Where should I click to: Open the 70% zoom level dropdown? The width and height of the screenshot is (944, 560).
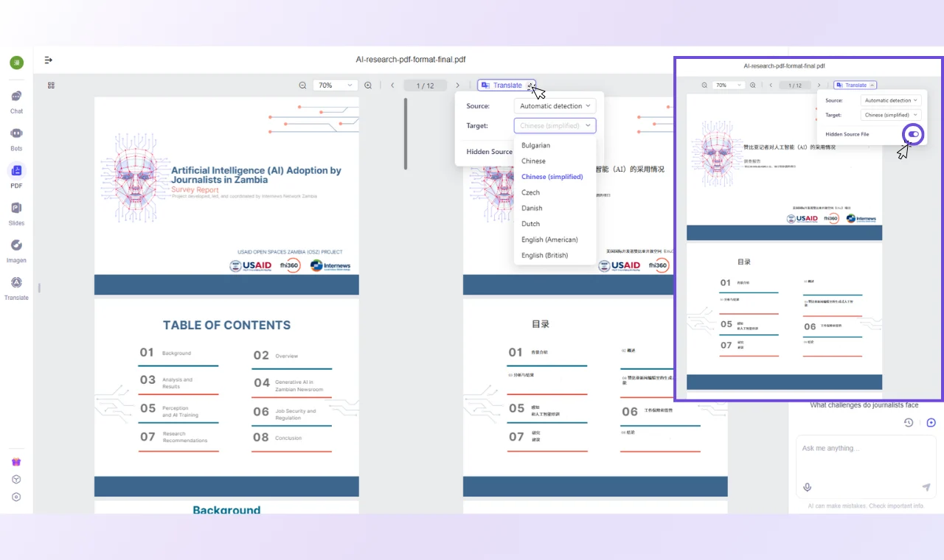pyautogui.click(x=336, y=85)
